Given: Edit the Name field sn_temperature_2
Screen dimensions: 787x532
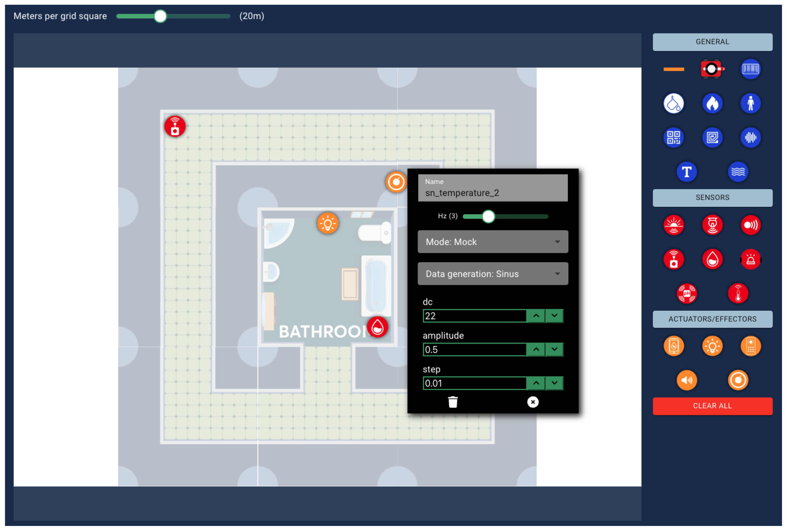Looking at the screenshot, I should (493, 188).
